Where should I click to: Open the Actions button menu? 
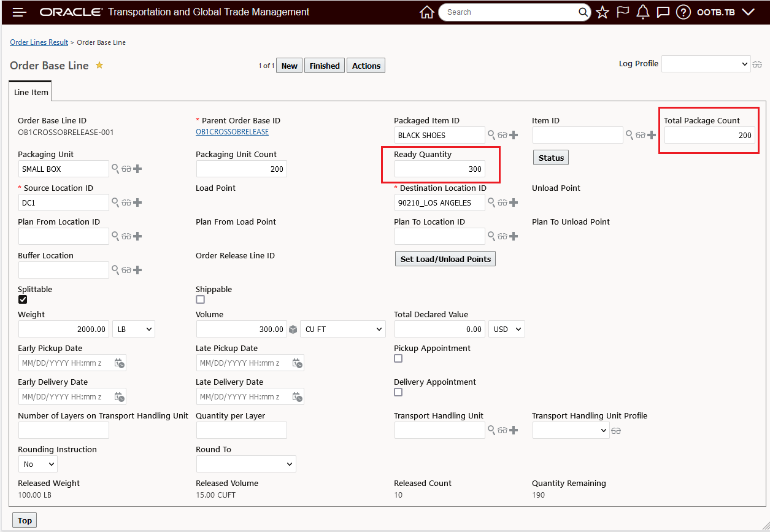tap(366, 66)
